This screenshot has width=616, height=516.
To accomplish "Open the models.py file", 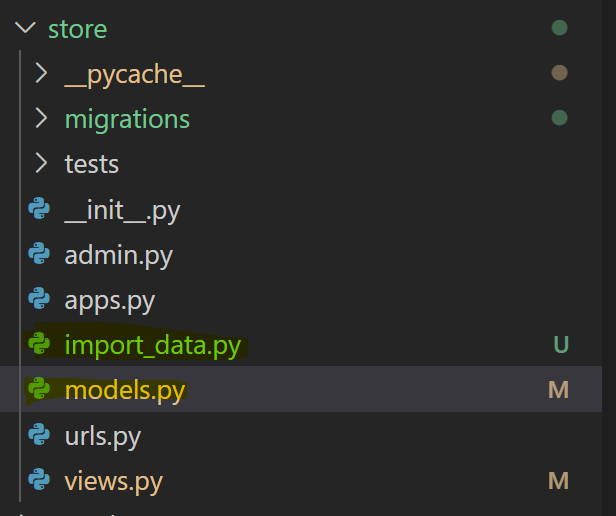I will click(125, 390).
